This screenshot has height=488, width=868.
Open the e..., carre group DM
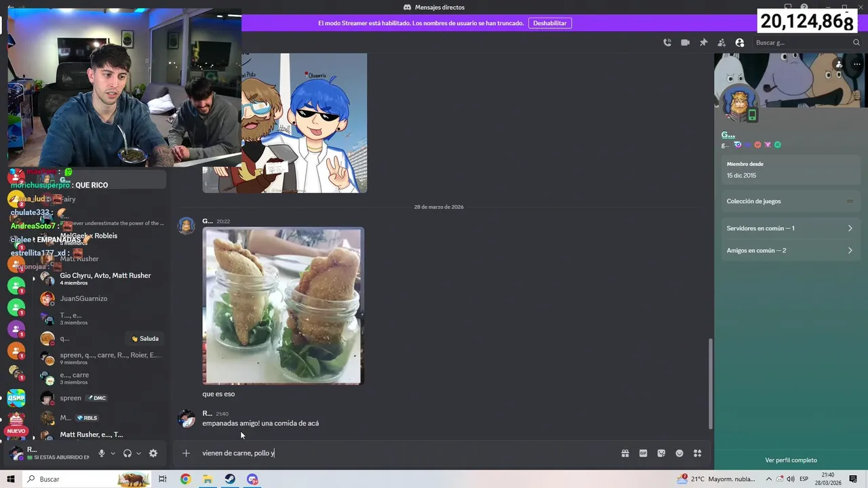[100, 378]
